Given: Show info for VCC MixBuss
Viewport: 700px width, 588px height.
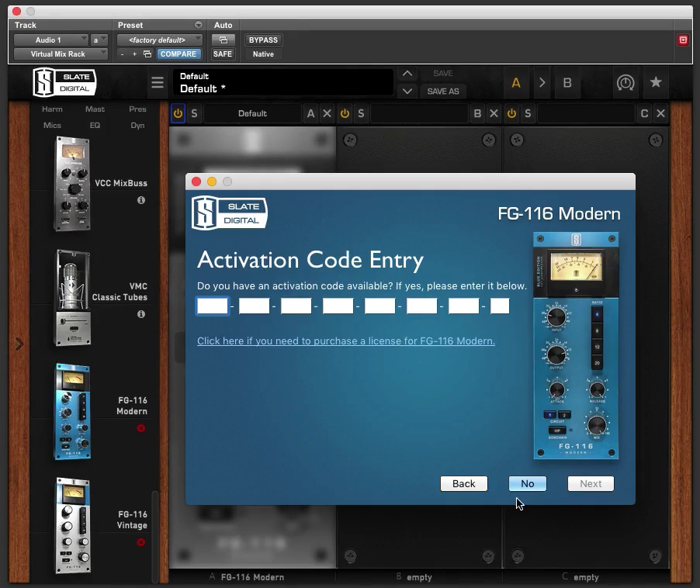Looking at the screenshot, I should [x=141, y=200].
